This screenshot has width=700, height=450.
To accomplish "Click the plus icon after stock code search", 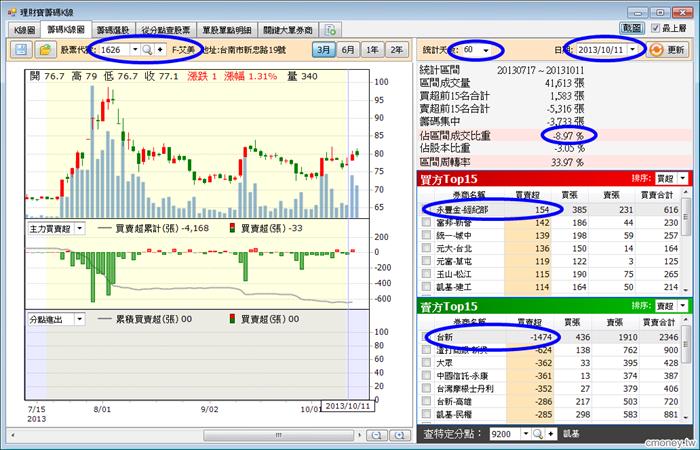I will pyautogui.click(x=160, y=50).
